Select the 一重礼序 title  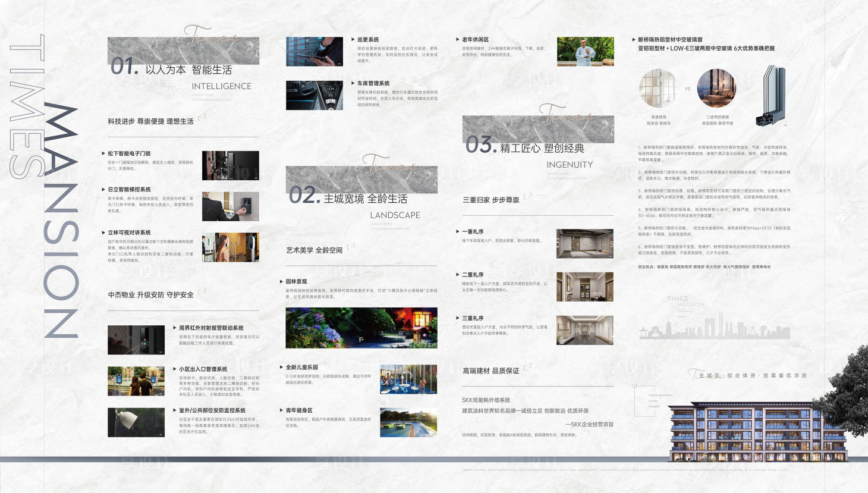(x=473, y=231)
